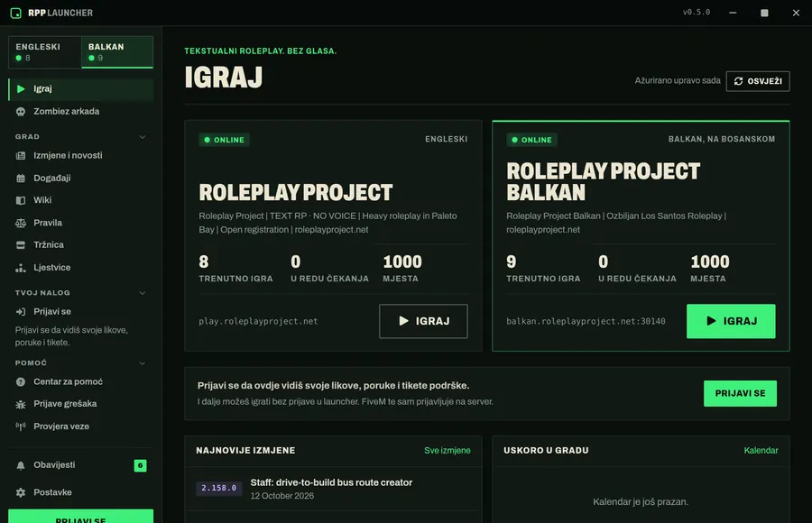Viewport: 812px width, 523px height.
Task: Open Postavke settings
Action: click(81, 492)
